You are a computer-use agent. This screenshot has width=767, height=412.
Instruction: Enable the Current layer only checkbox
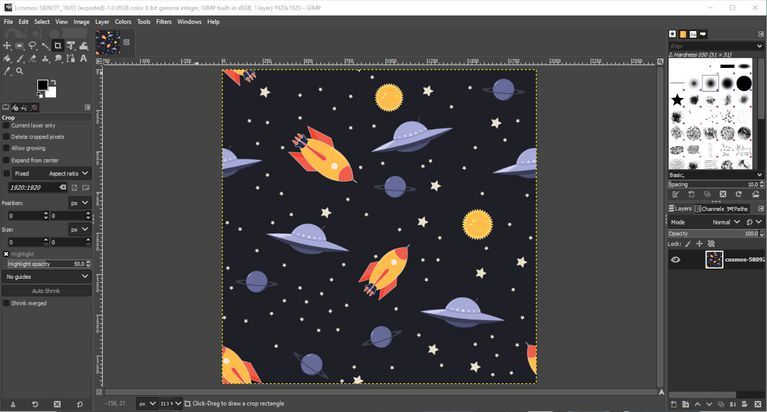[6, 125]
